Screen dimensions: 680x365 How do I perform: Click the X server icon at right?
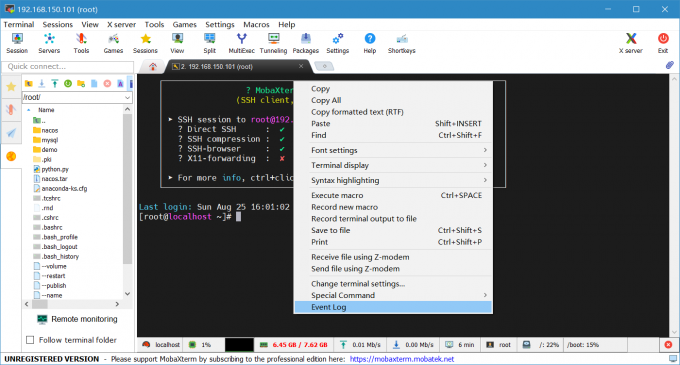(x=631, y=43)
